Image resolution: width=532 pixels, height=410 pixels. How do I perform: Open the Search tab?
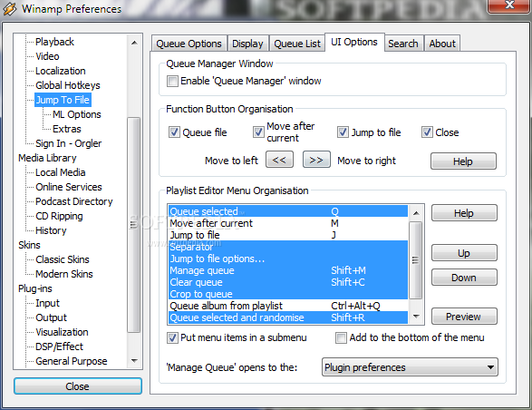pos(403,44)
